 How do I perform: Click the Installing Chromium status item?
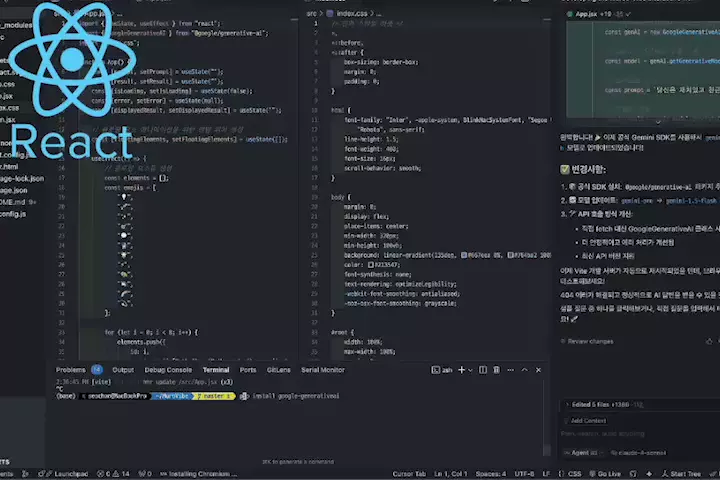[x=198, y=474]
